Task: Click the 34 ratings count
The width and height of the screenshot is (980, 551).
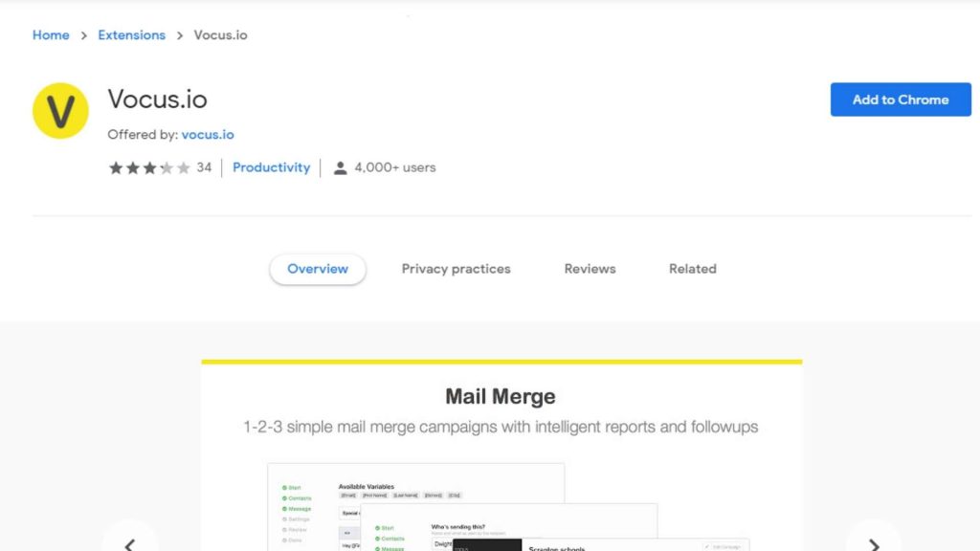Action: click(204, 167)
